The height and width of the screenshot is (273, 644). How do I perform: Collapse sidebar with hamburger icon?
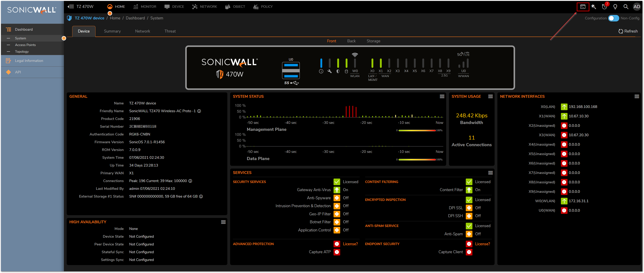[x=71, y=6]
